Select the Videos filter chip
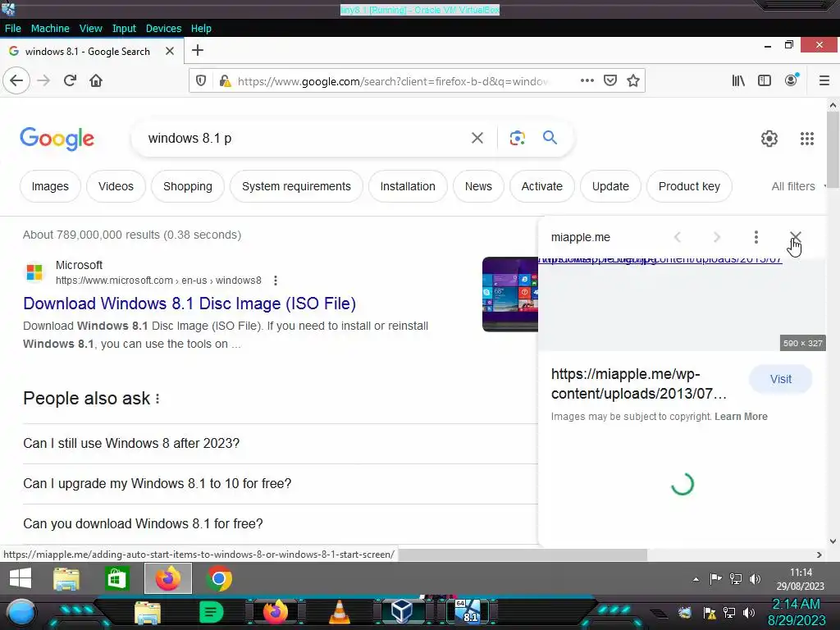The width and height of the screenshot is (840, 630). tap(116, 186)
